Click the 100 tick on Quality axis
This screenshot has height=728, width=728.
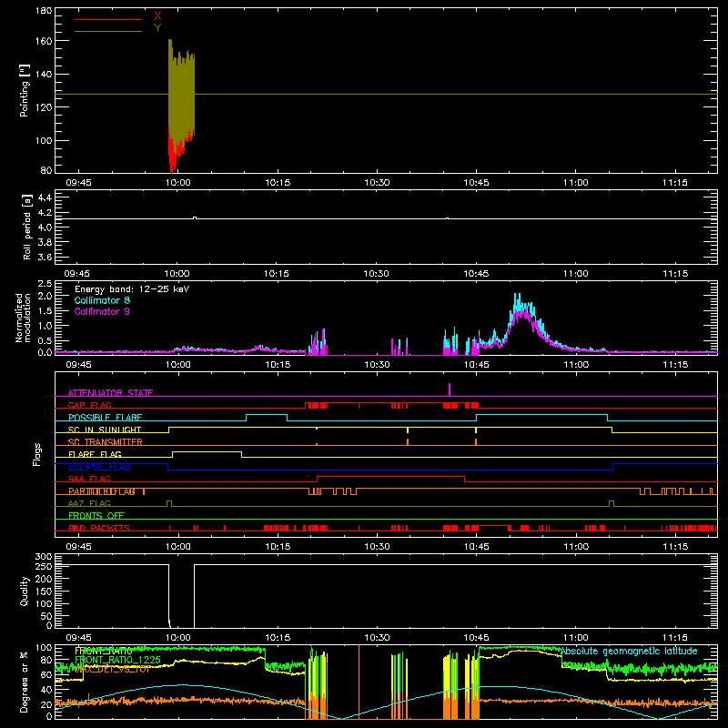(44, 603)
